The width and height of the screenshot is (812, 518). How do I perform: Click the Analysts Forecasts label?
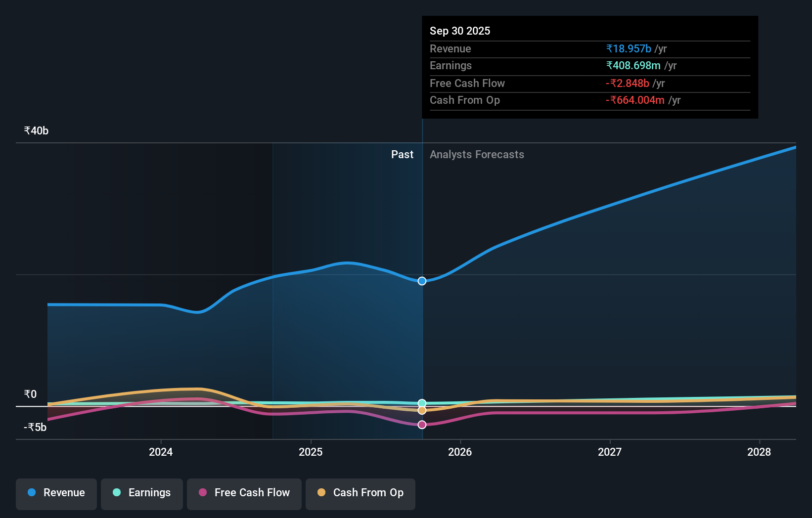[x=477, y=154]
